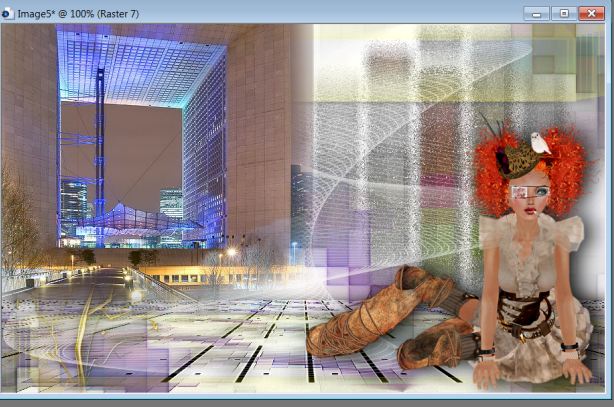The height and width of the screenshot is (407, 614).
Task: Maximize the Image5 window
Action: pos(564,14)
